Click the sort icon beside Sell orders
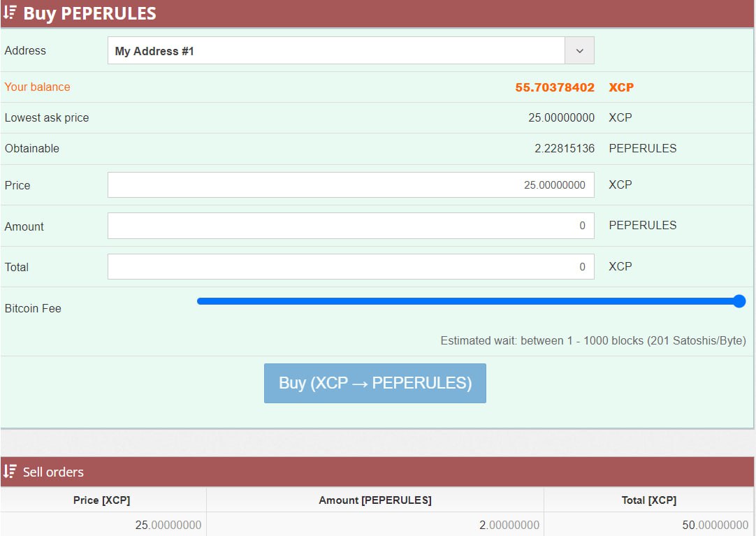Screen dimensions: 756x536 tap(10, 472)
